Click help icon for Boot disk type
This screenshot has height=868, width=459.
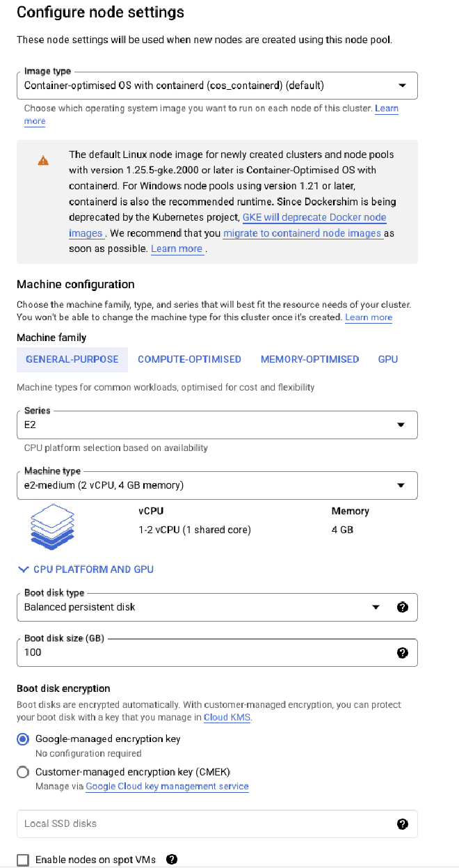click(x=402, y=607)
